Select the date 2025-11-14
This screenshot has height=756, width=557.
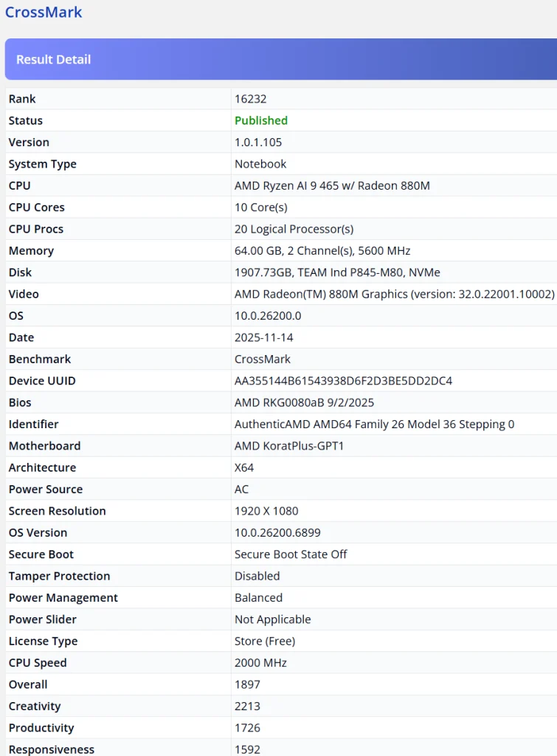(261, 337)
